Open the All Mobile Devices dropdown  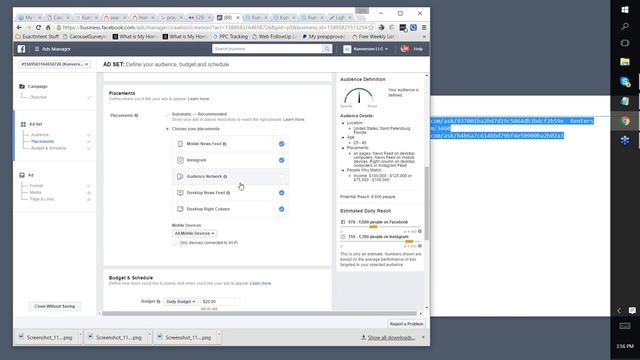click(194, 233)
